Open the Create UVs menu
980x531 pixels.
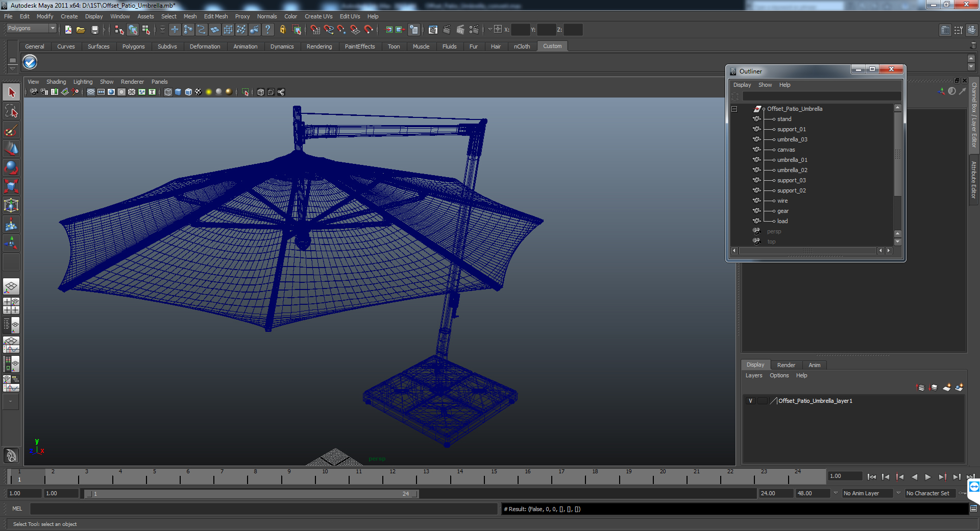[318, 16]
